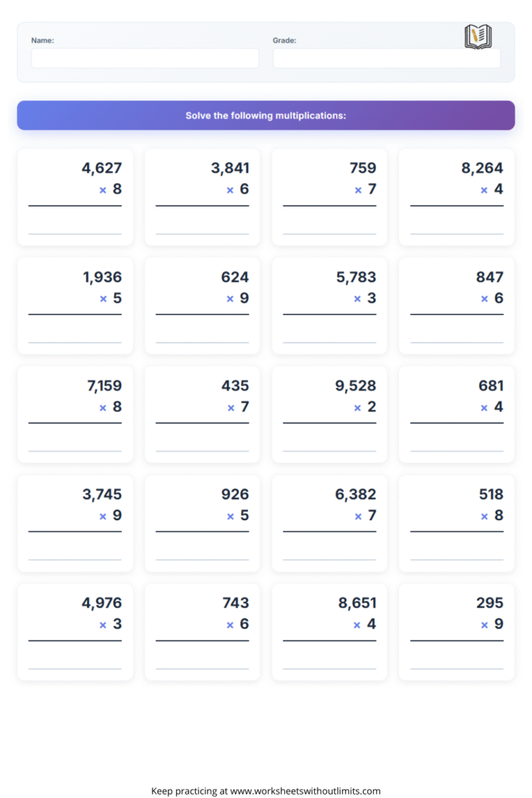Click the multiplication sign in 7,159 × 8
Viewport: 532px width, 798px height.
(103, 408)
